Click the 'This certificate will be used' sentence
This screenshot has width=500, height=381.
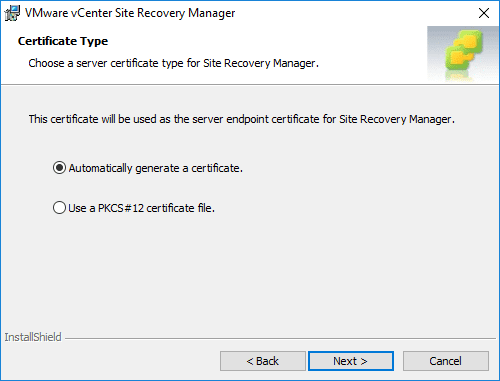[x=242, y=119]
